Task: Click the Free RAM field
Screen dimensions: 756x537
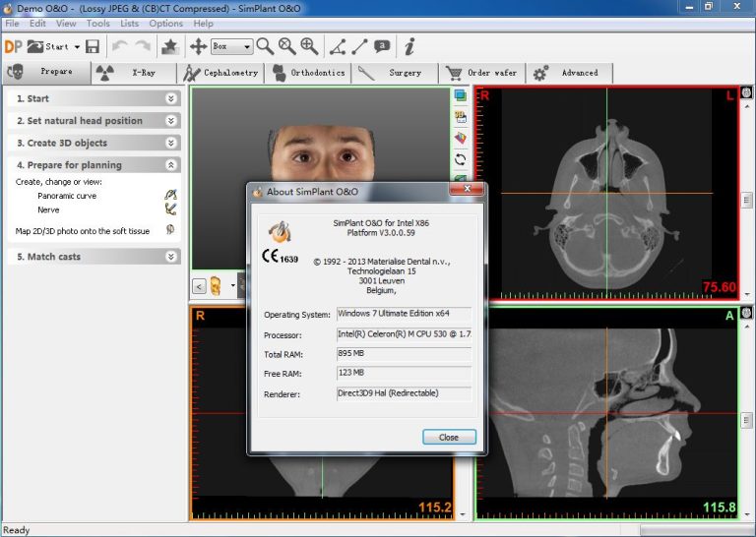Action: (x=404, y=374)
